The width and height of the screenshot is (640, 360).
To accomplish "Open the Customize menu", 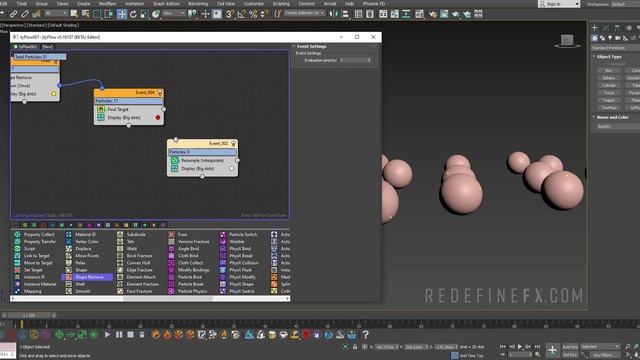I will (x=253, y=4).
